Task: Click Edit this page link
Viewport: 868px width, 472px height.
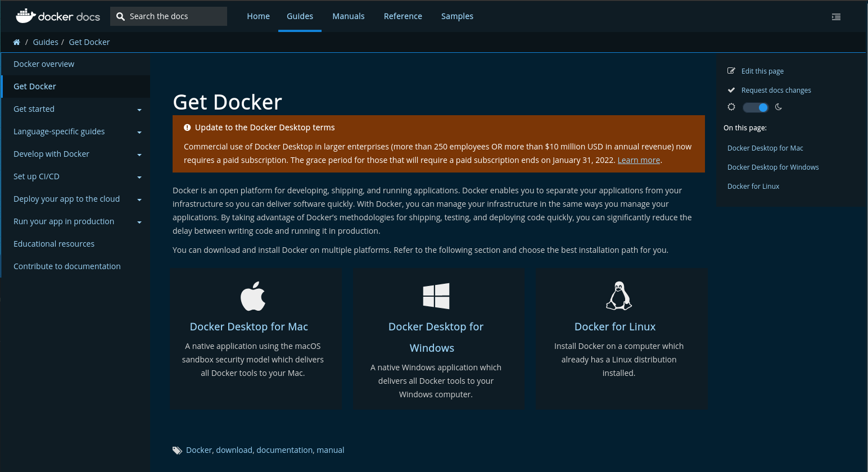Action: (762, 71)
